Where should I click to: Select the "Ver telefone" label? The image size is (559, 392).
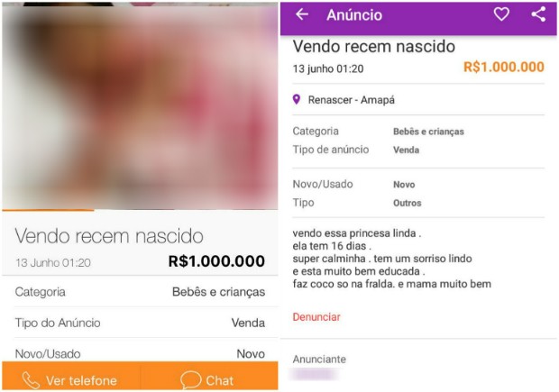tap(81, 380)
